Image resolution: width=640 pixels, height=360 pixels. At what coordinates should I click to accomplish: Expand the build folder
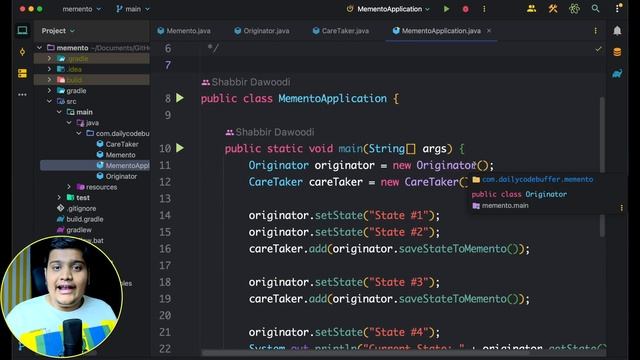point(49,80)
